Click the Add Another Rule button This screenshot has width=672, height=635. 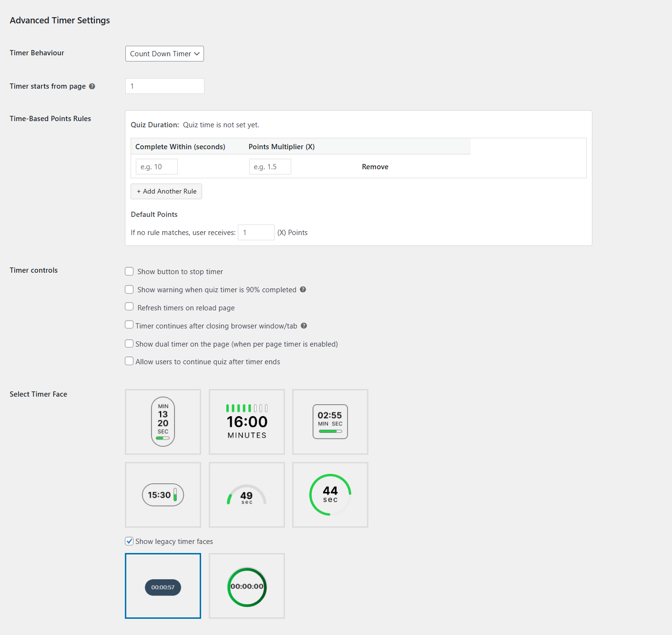pyautogui.click(x=166, y=191)
